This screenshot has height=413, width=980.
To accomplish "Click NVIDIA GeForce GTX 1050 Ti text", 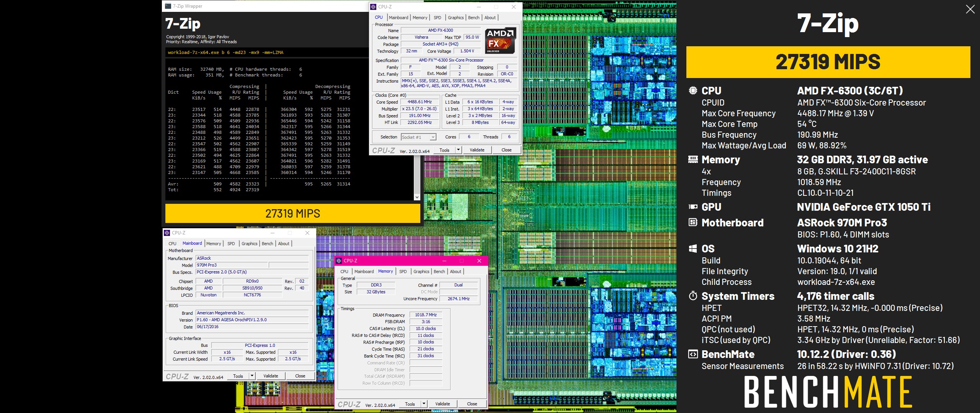I will click(864, 207).
